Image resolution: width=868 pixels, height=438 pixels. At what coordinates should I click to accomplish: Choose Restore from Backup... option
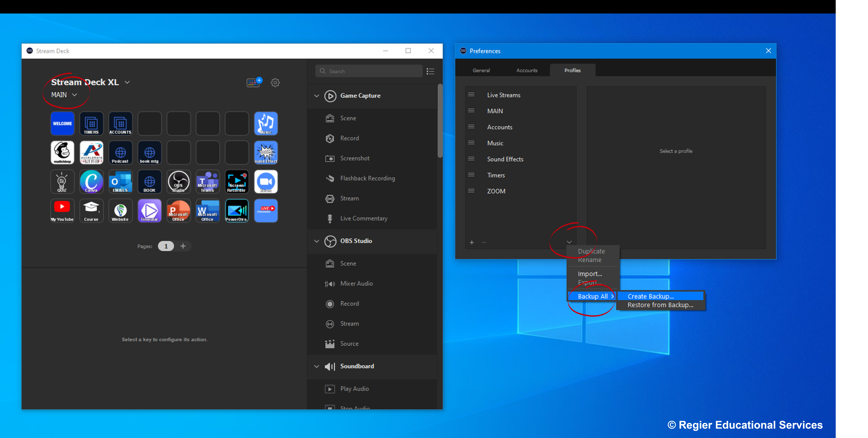(x=660, y=305)
